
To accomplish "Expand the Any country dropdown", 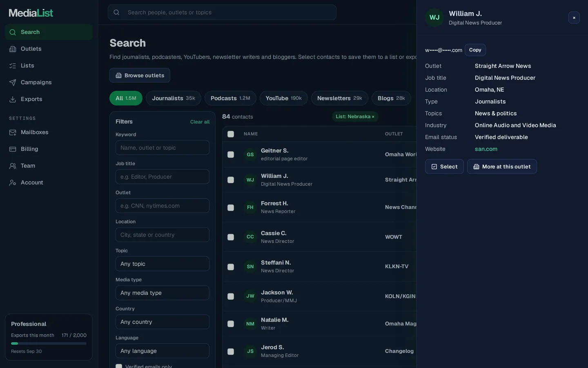I will (x=163, y=322).
